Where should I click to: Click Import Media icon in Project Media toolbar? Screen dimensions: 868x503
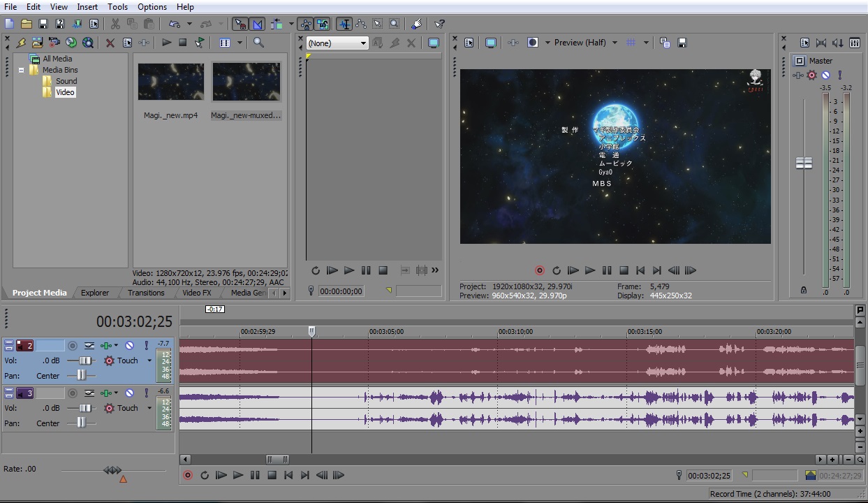(37, 43)
